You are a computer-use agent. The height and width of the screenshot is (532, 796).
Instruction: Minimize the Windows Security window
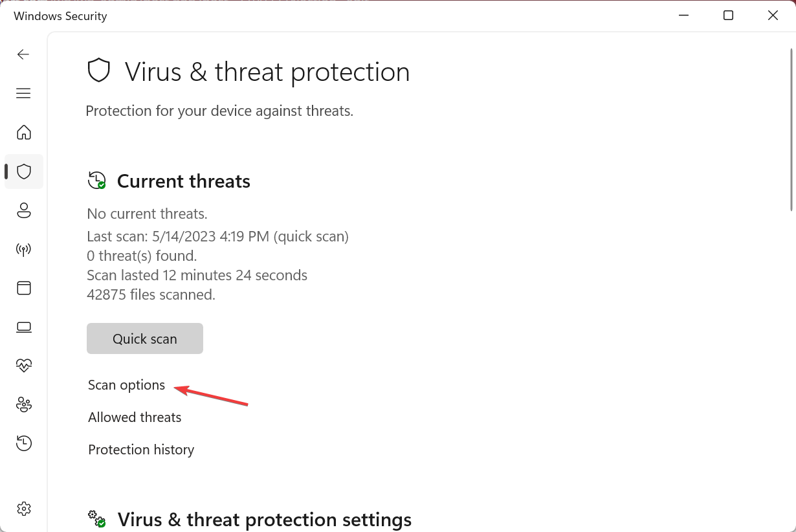tap(683, 16)
